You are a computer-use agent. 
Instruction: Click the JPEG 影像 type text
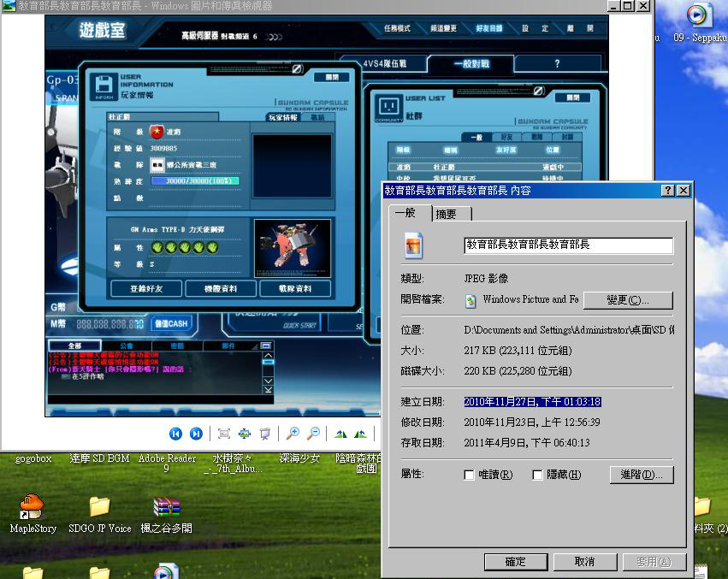pos(486,278)
